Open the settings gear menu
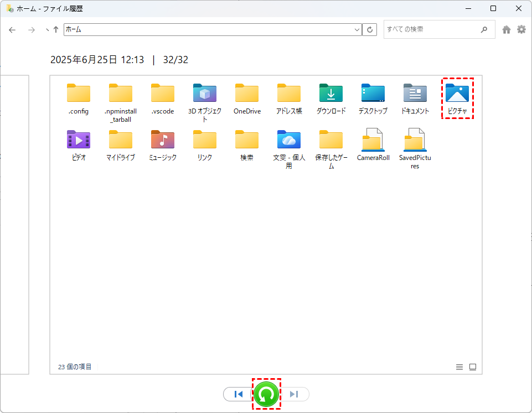This screenshot has width=532, height=413. [521, 29]
